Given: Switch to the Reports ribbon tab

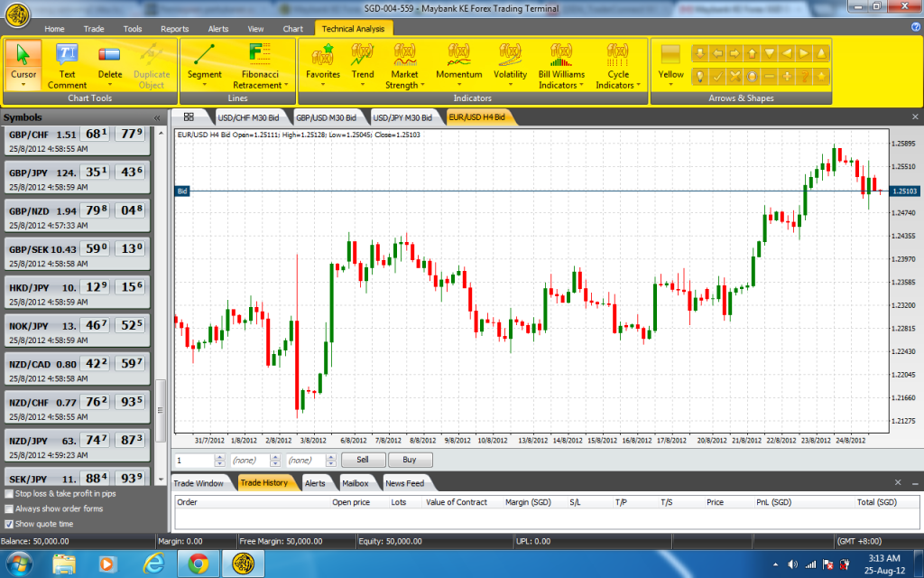Looking at the screenshot, I should (x=174, y=29).
